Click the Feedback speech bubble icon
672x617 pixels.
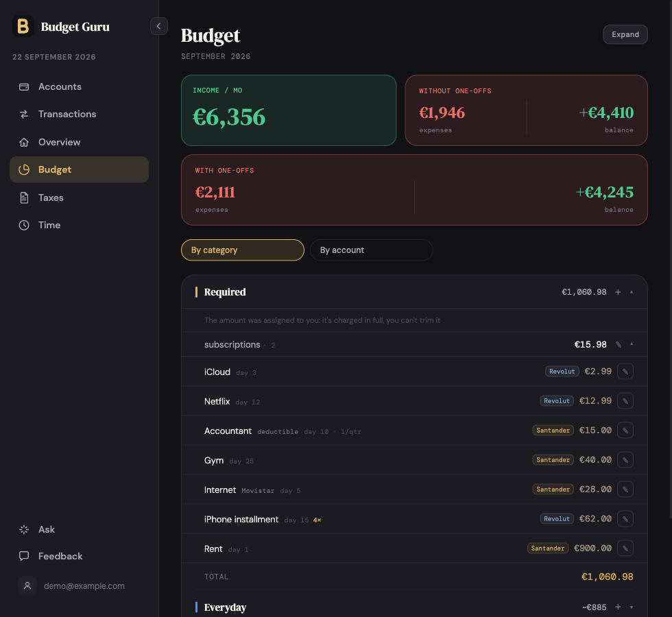[24, 556]
